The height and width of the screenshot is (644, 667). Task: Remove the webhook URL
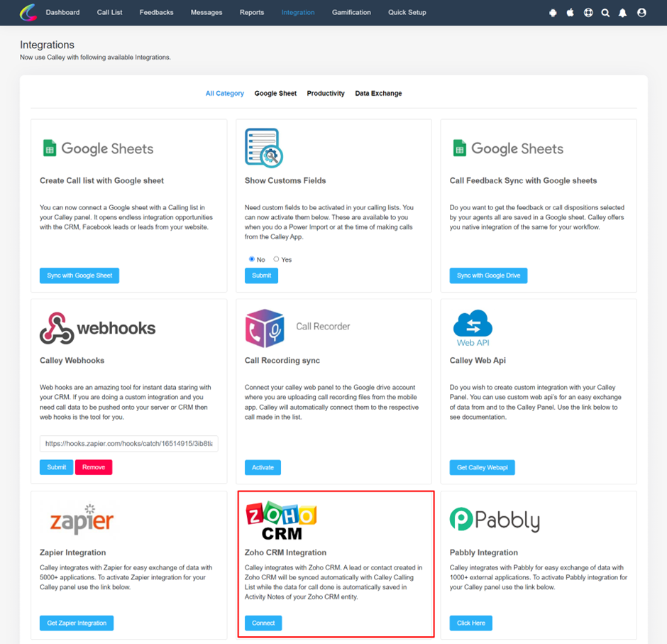point(94,467)
